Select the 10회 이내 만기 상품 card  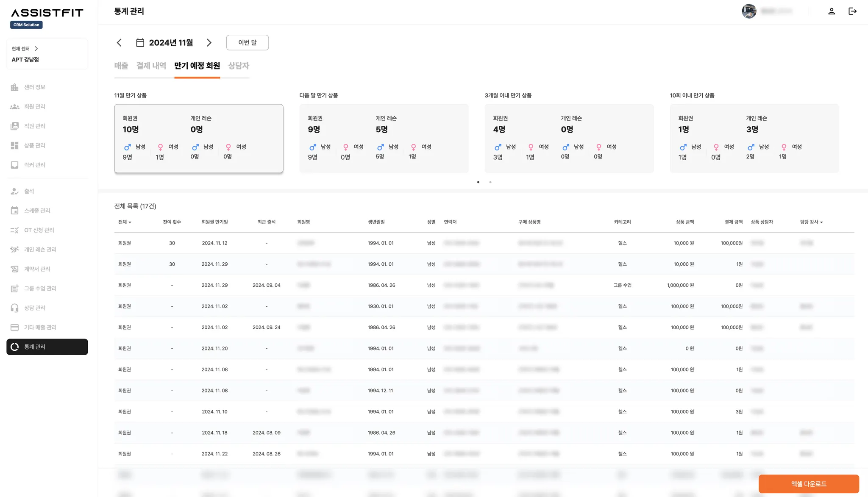point(754,138)
